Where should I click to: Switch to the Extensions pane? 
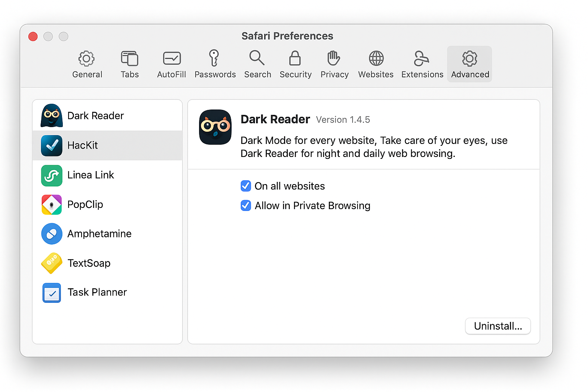[x=422, y=64]
